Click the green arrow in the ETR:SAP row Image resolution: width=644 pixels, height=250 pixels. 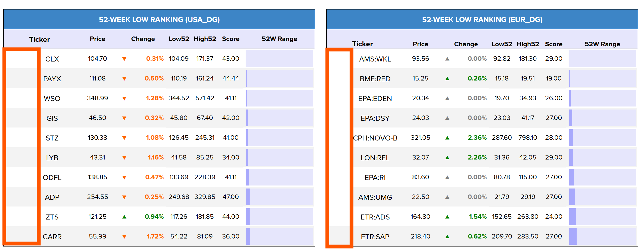[x=447, y=237]
